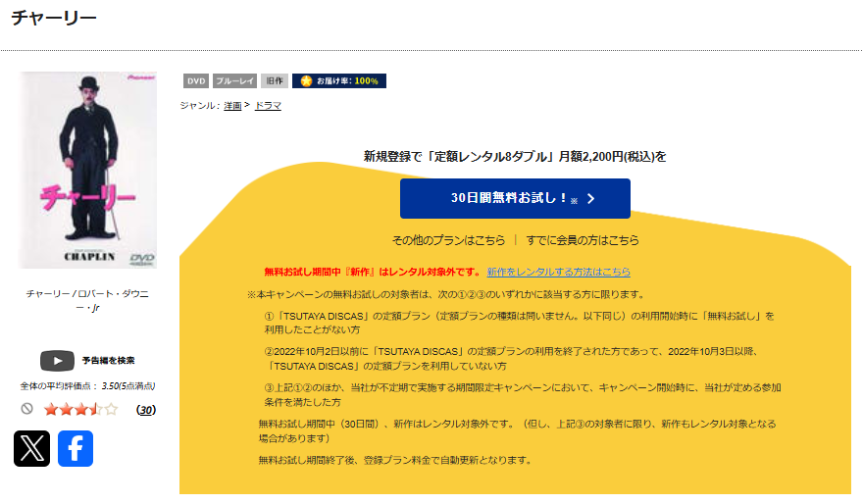Click the ジャンル: label
Viewport: 863px width, 504px height.
(200, 105)
